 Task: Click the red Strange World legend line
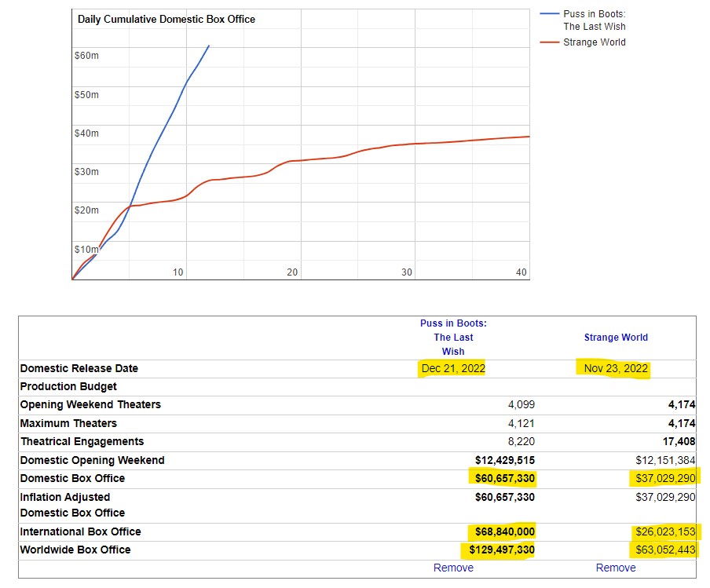click(549, 42)
